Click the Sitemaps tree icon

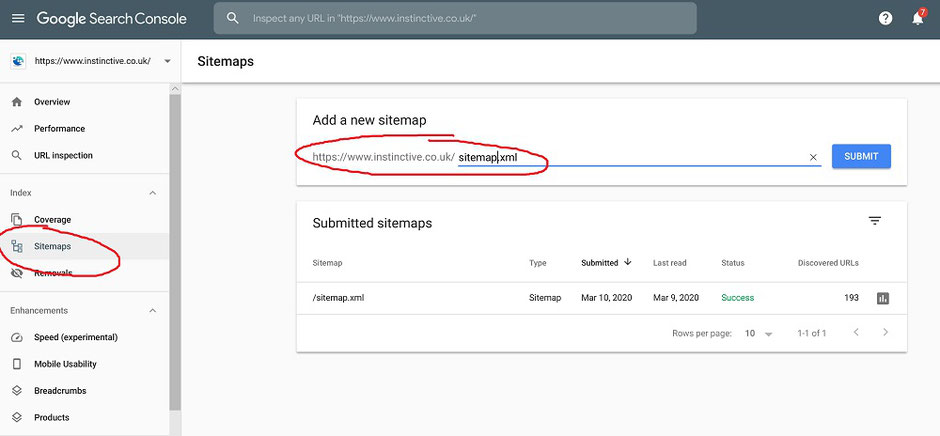17,246
